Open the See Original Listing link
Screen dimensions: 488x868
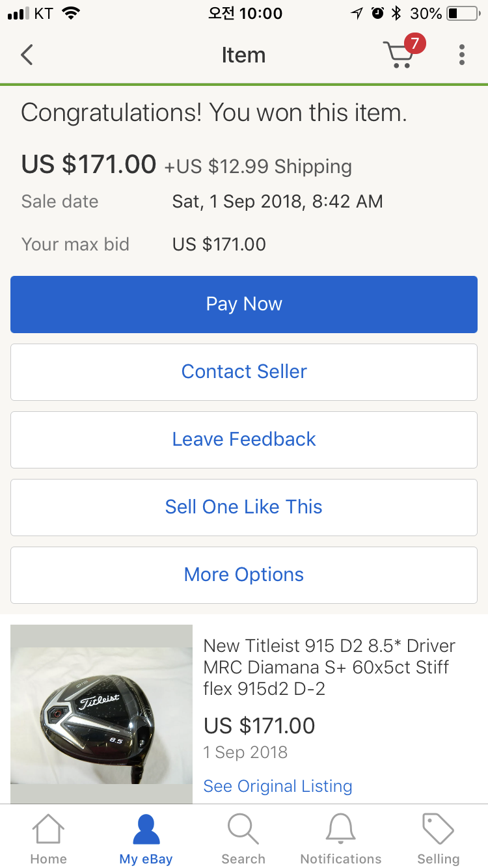tap(278, 786)
